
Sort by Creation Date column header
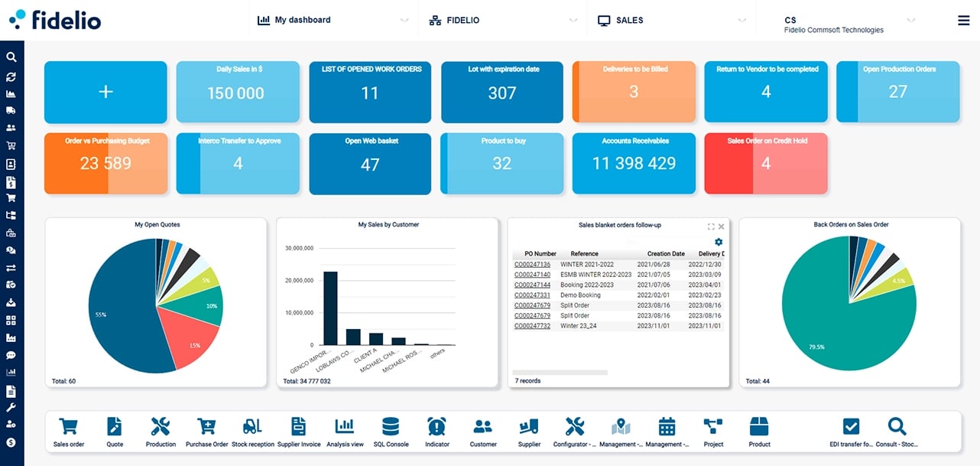pos(666,253)
